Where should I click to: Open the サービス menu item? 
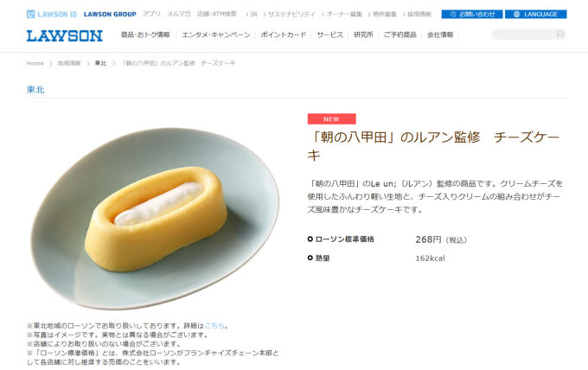click(329, 35)
